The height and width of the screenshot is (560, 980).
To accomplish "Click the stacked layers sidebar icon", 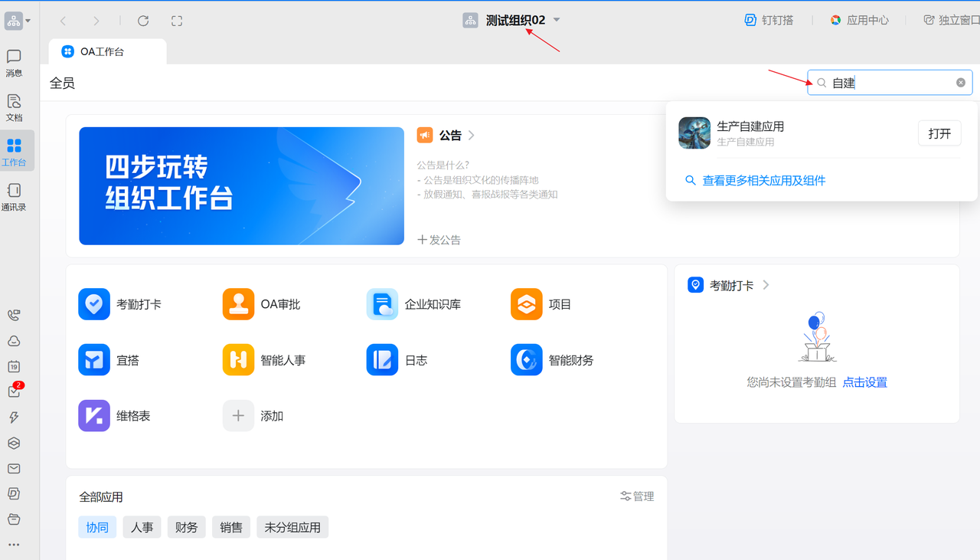I will coord(14,443).
